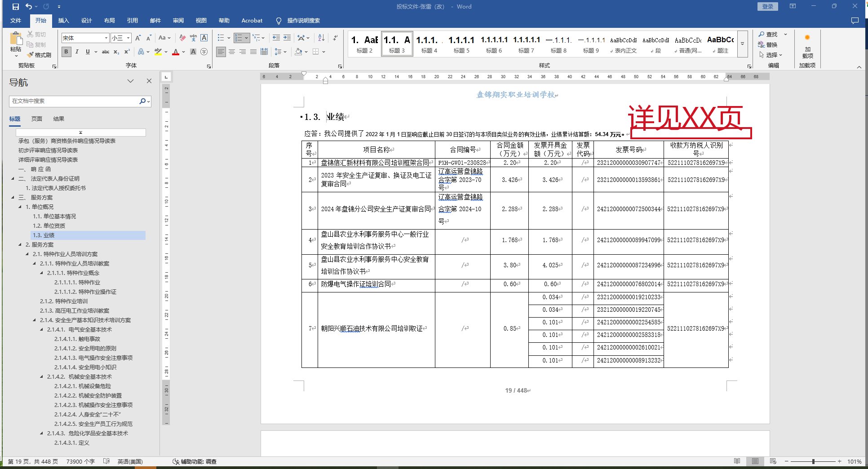This screenshot has height=469, width=868.
Task: Open the line spacing dropdown
Action: (x=280, y=52)
